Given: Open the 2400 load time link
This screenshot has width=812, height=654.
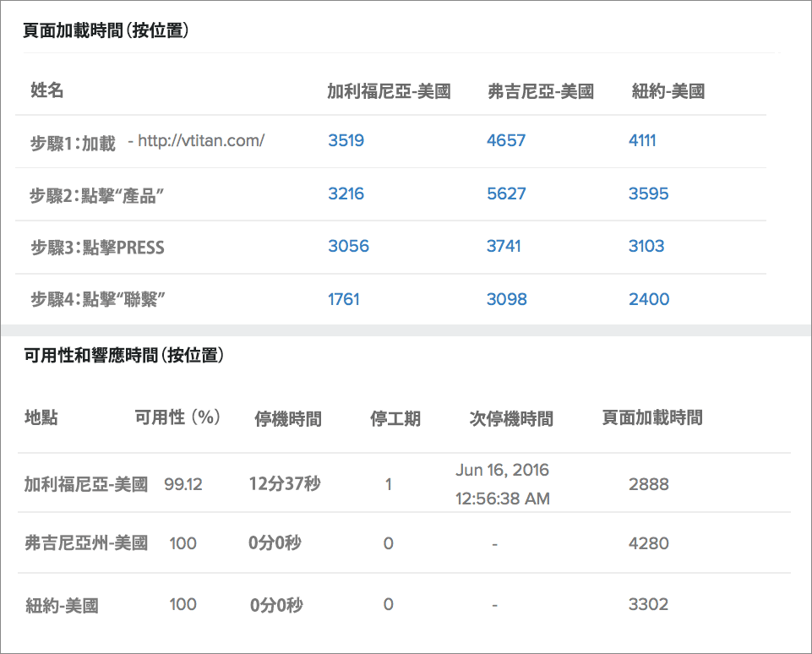Looking at the screenshot, I should coord(649,299).
